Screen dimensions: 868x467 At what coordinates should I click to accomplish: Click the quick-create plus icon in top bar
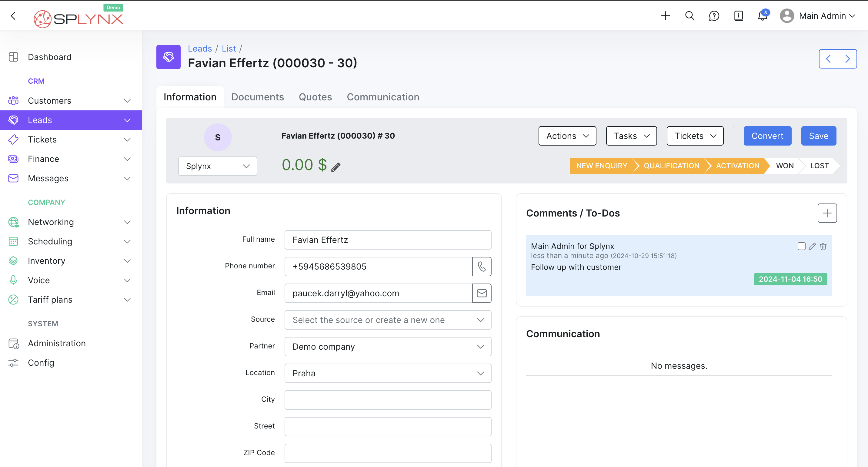[666, 16]
